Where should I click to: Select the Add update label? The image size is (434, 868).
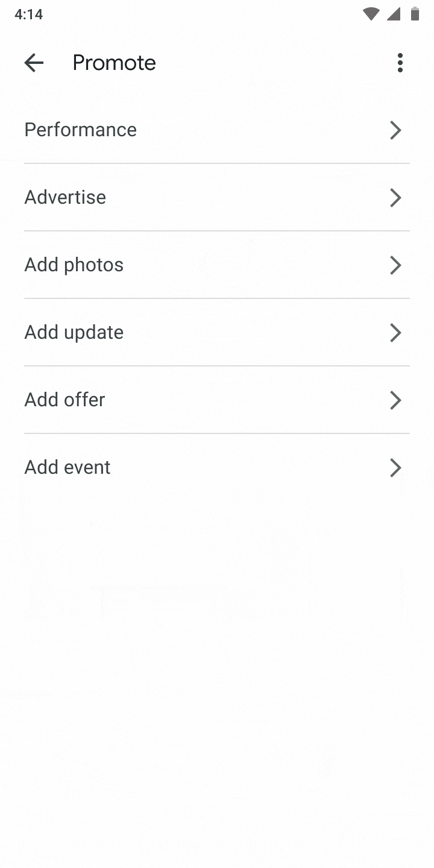point(74,333)
